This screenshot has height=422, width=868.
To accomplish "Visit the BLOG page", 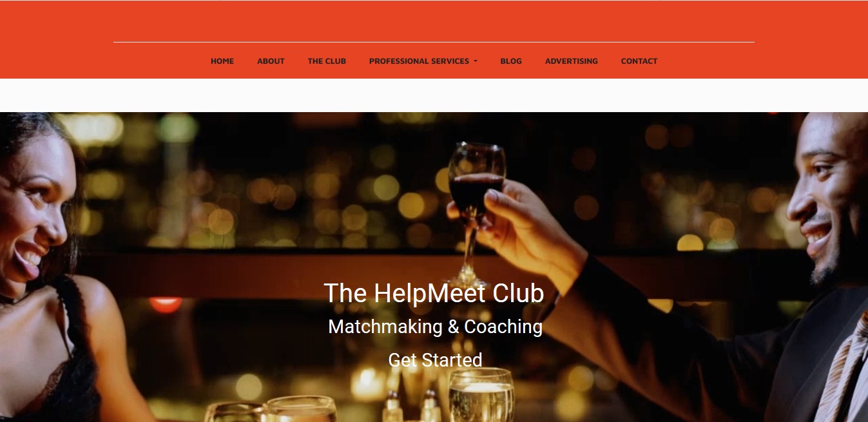I will [511, 61].
